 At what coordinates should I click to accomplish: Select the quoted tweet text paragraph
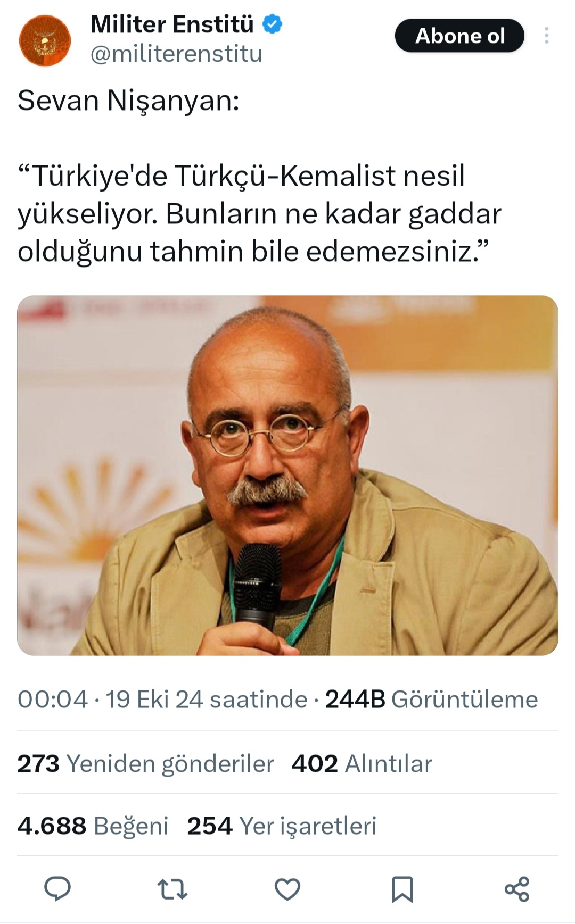260,213
